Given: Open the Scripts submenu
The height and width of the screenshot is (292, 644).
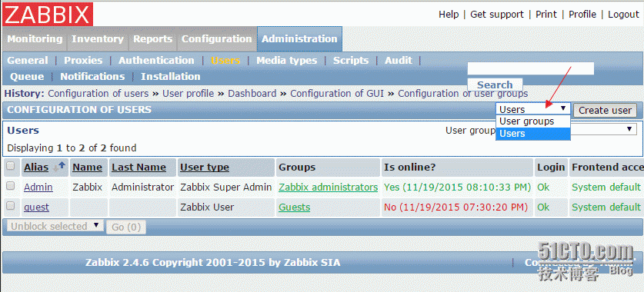Looking at the screenshot, I should [x=351, y=60].
